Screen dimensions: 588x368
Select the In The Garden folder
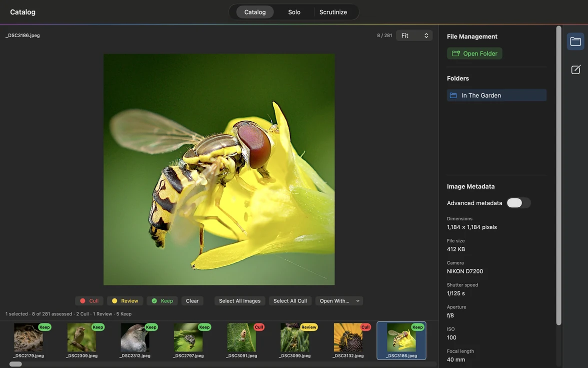pos(496,95)
